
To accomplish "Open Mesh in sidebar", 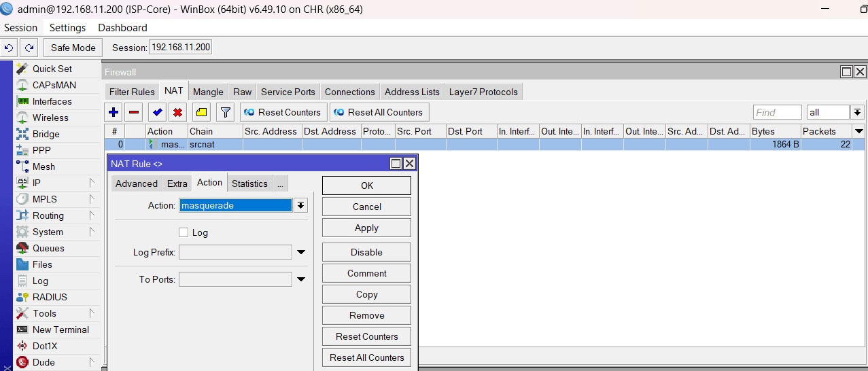I will (44, 166).
